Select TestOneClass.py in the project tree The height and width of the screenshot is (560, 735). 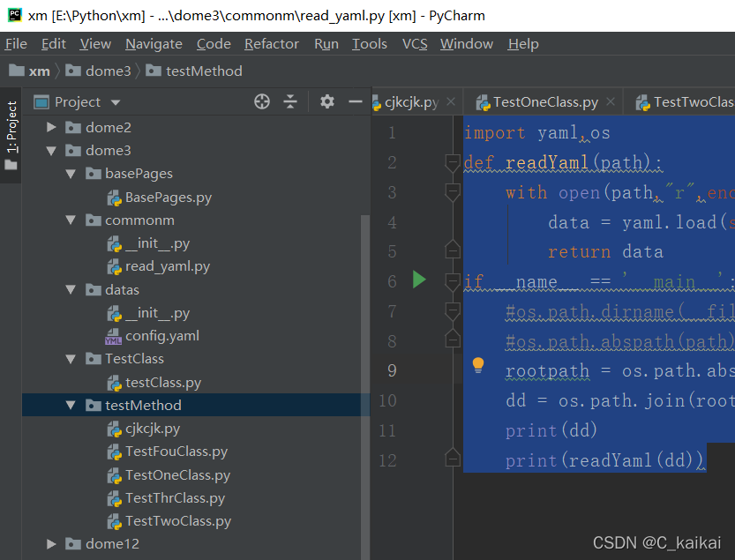(x=169, y=474)
